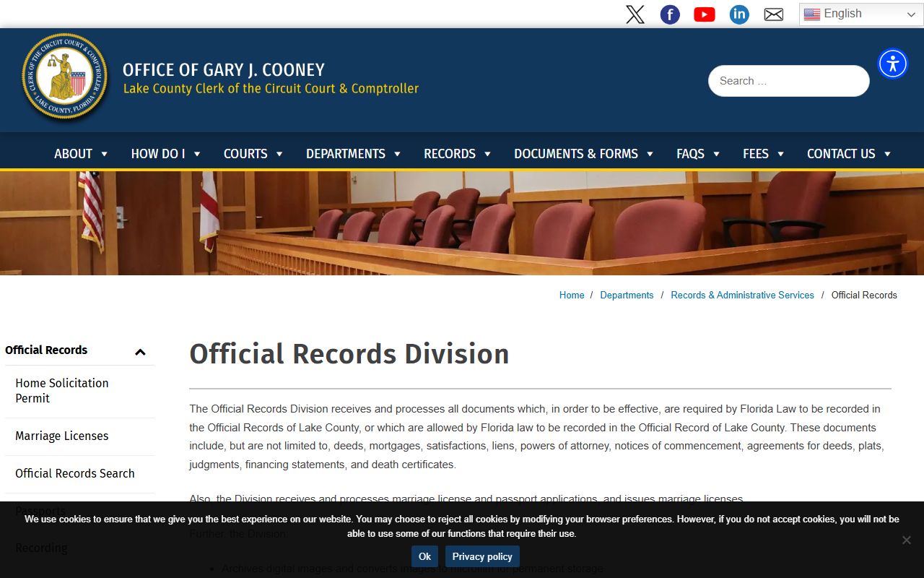The height and width of the screenshot is (578, 924).
Task: Open the FAQs menu
Action: tap(699, 154)
